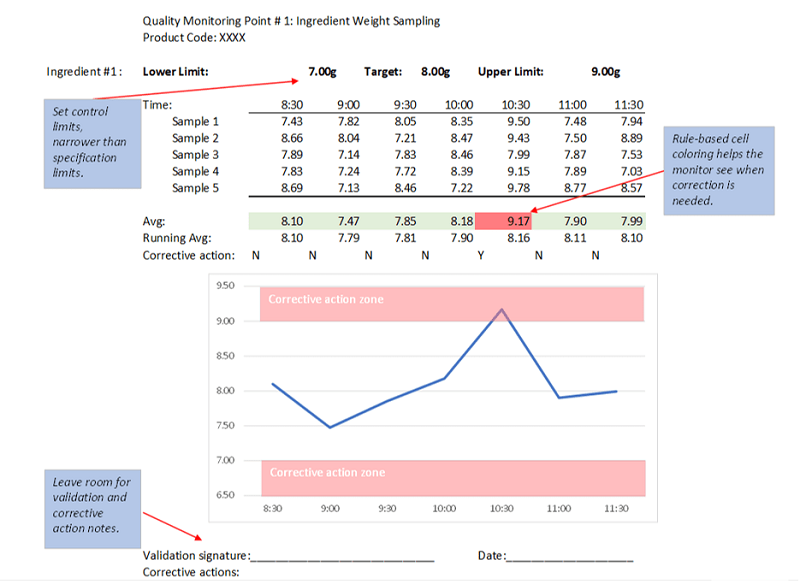This screenshot has width=800, height=584.
Task: Click the sample value 7.03
Action: [x=632, y=171]
